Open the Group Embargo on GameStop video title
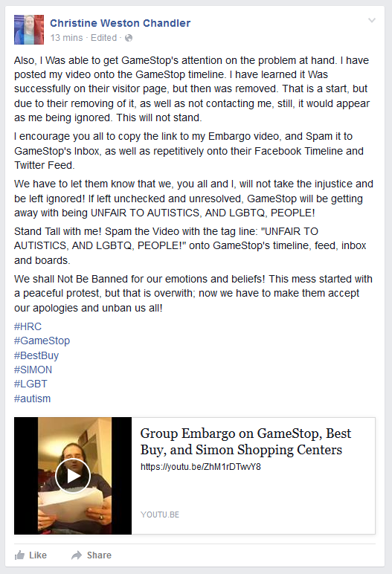Image resolution: width=392 pixels, height=574 pixels. [245, 442]
